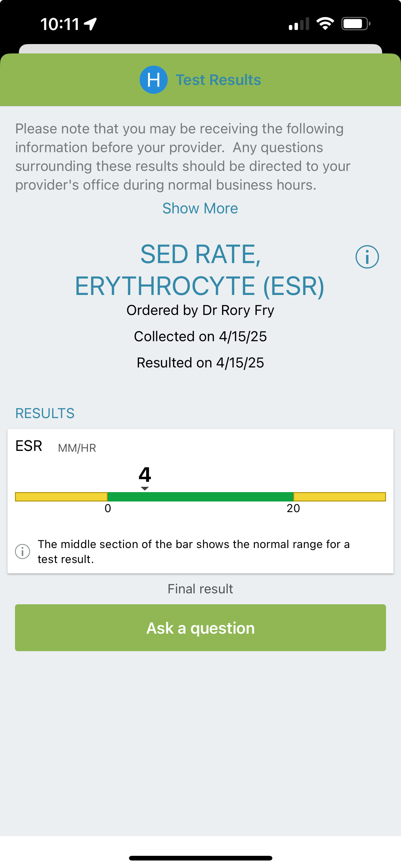Tap the location arrow in status bar
The image size is (401, 868).
pos(90,24)
